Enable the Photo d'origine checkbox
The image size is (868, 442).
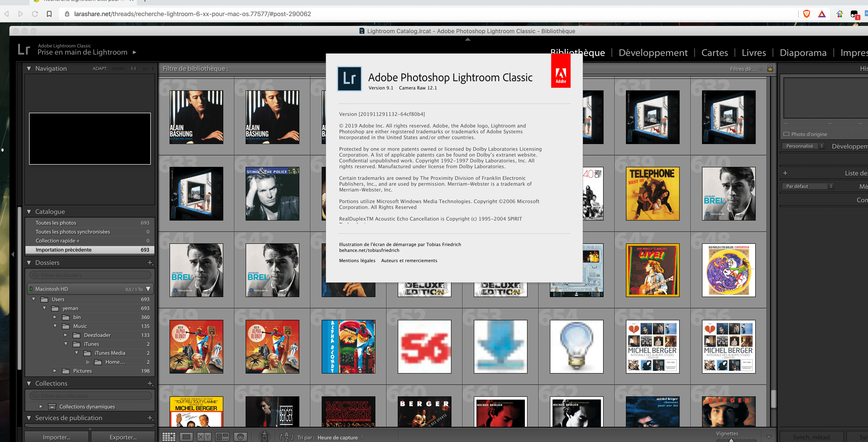click(x=786, y=134)
